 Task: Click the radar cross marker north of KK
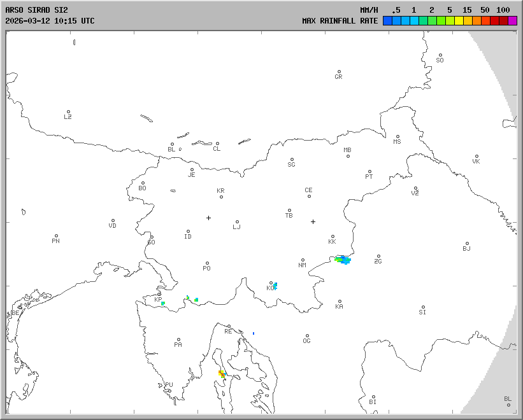[x=313, y=221]
